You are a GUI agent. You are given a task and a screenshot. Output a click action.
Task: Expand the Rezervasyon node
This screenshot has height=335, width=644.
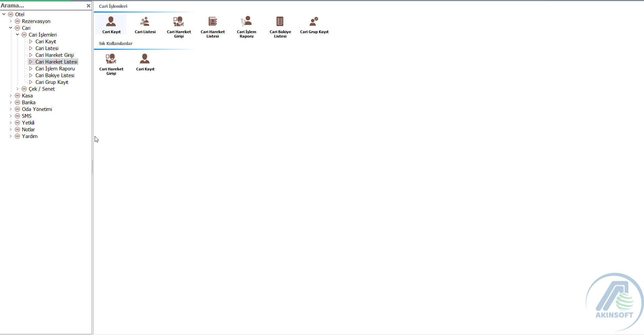[11, 21]
